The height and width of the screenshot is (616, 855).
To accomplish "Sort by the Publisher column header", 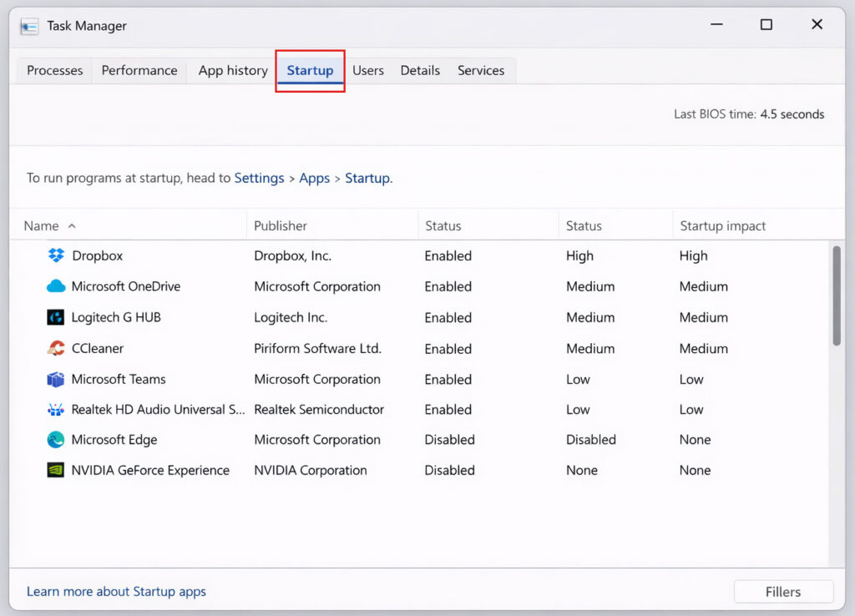I will tap(281, 225).
